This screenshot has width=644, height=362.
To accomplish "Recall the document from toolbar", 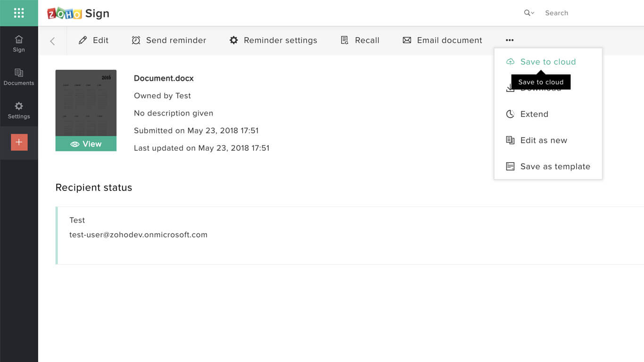I will (360, 41).
